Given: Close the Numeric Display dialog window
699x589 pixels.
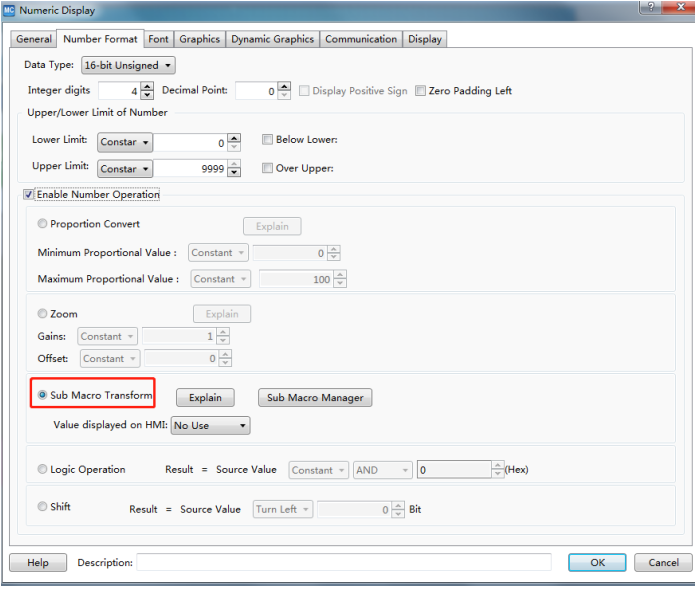Looking at the screenshot, I should click(x=677, y=9).
